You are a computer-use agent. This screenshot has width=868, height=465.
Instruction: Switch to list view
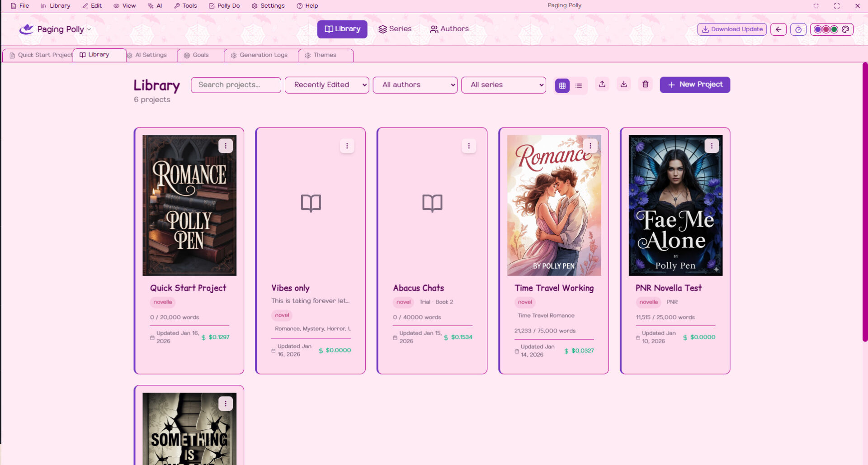579,85
